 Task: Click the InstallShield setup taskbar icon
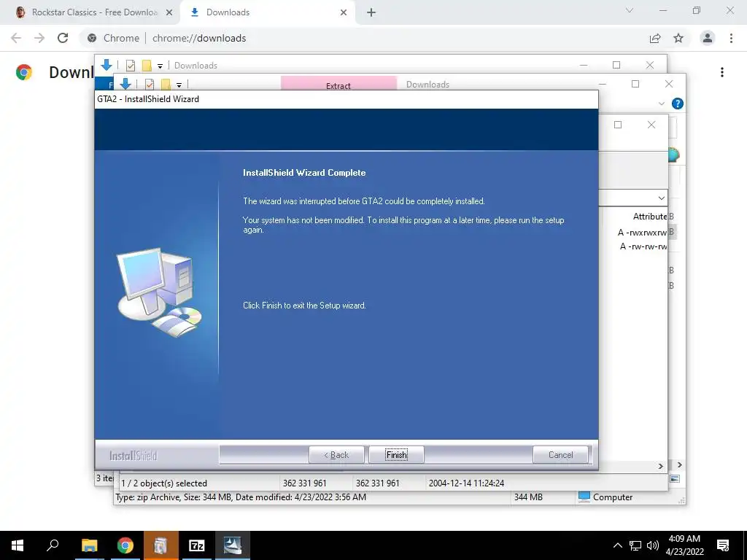[233, 545]
